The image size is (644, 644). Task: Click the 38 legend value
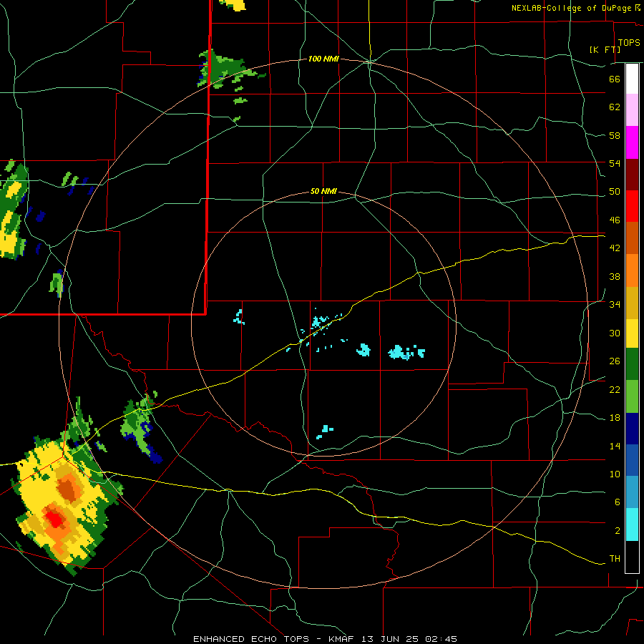[x=615, y=276]
